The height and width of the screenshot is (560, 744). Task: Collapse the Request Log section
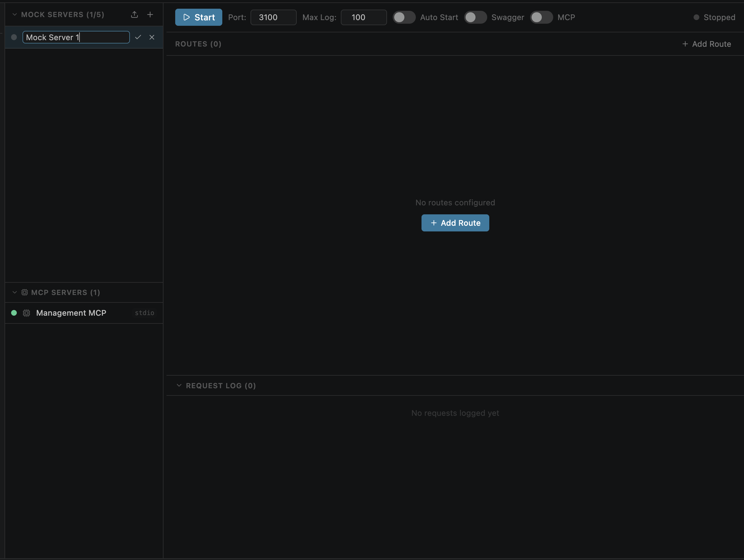point(179,386)
